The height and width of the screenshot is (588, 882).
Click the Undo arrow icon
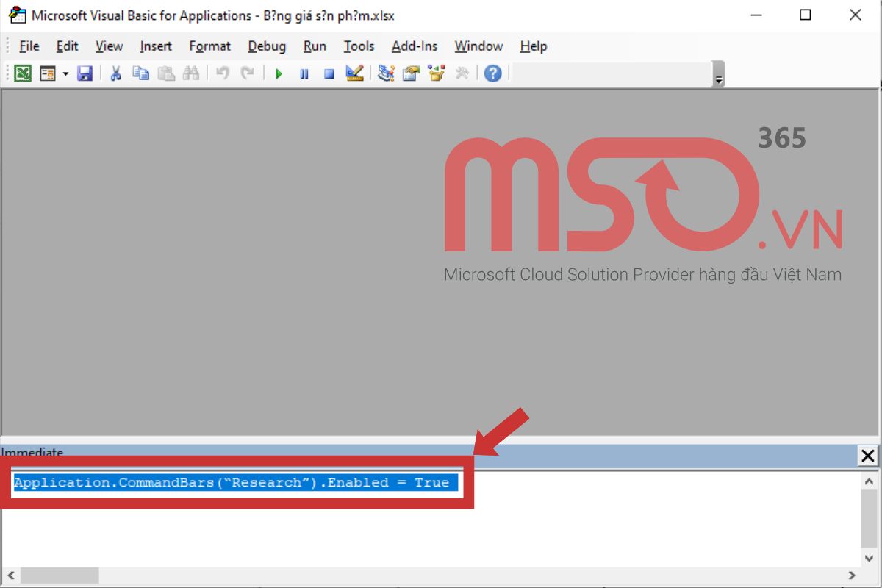pyautogui.click(x=222, y=73)
